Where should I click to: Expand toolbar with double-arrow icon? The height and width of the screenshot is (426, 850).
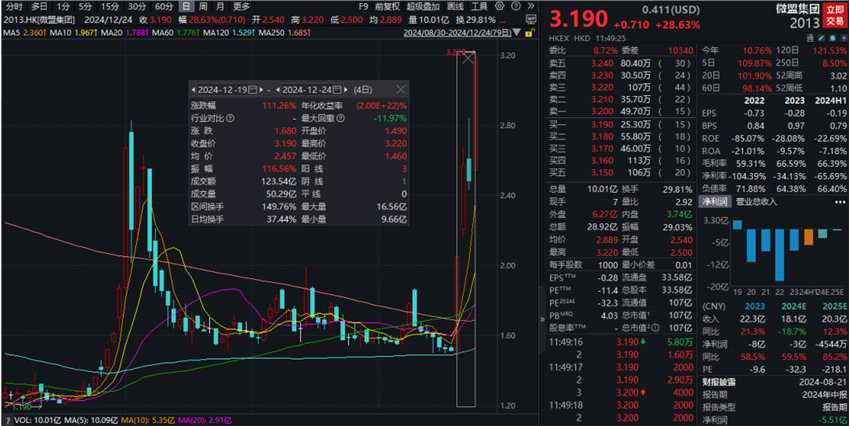click(531, 7)
